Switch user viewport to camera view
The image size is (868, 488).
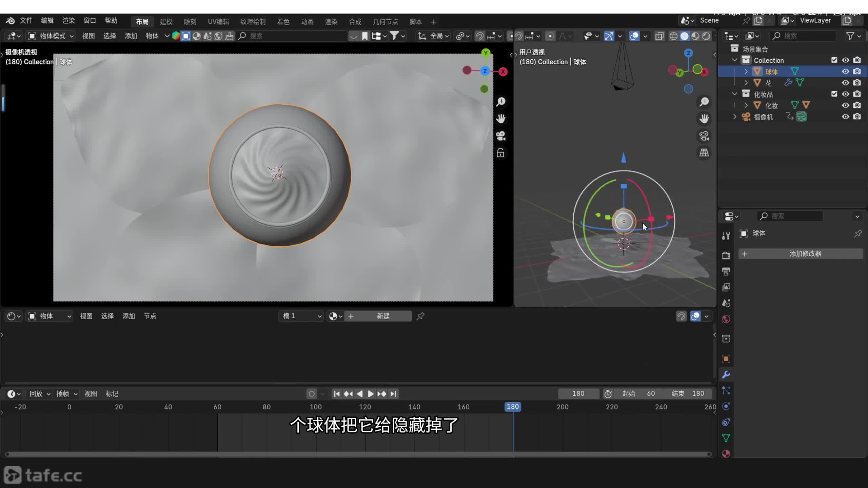(704, 136)
